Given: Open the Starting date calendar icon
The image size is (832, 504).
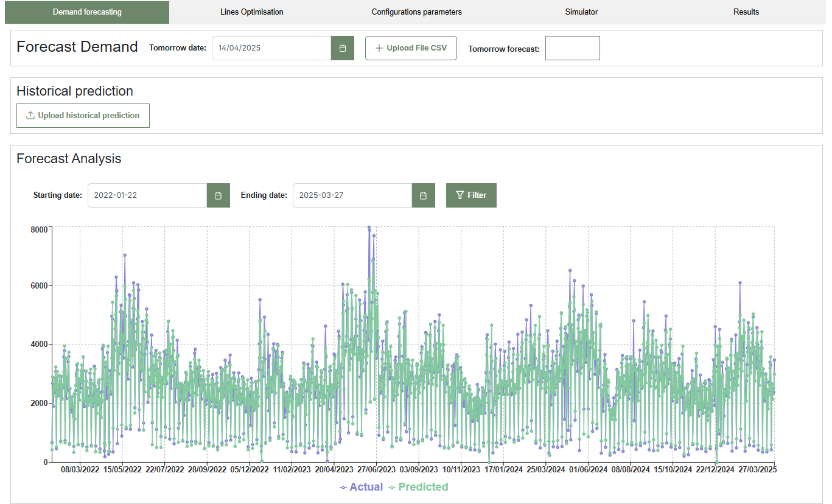Looking at the screenshot, I should 218,195.
